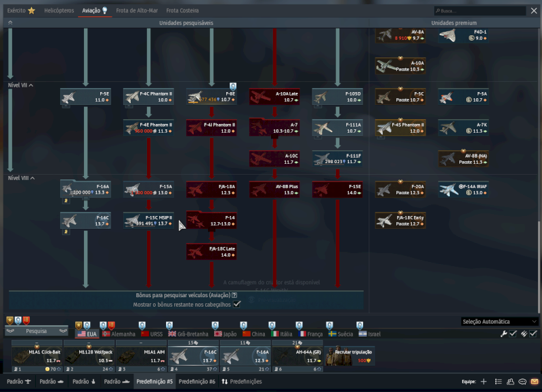This screenshot has width=542, height=392.
Task: Open the Seleção Automática dropdown
Action: (x=499, y=322)
